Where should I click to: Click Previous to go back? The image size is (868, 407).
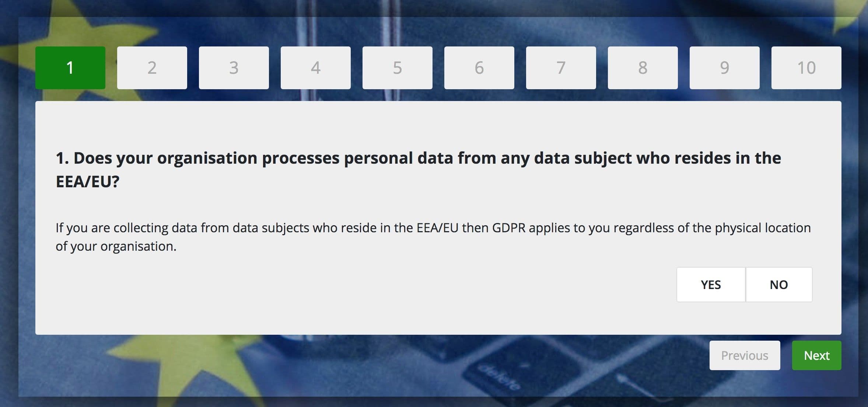point(745,355)
